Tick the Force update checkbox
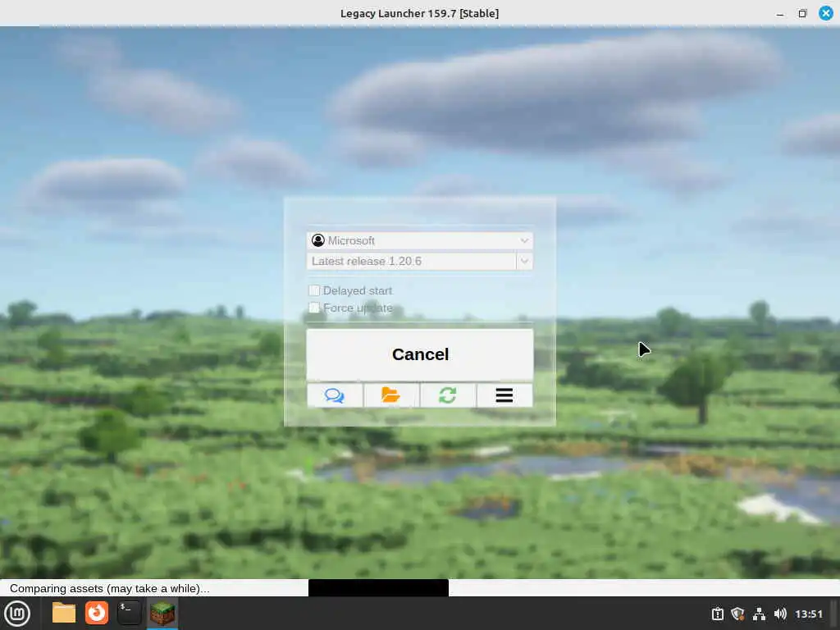Screen dimensions: 840x630 (x=314, y=308)
